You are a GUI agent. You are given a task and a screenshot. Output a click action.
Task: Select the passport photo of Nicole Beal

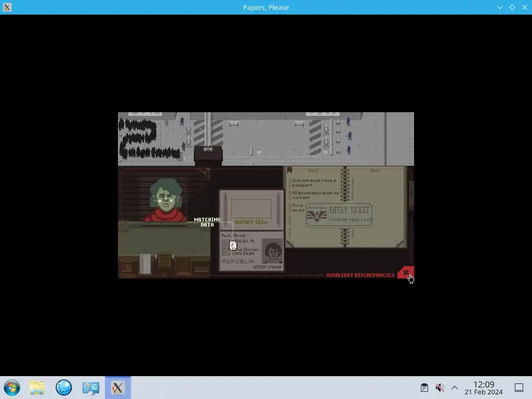(x=272, y=251)
